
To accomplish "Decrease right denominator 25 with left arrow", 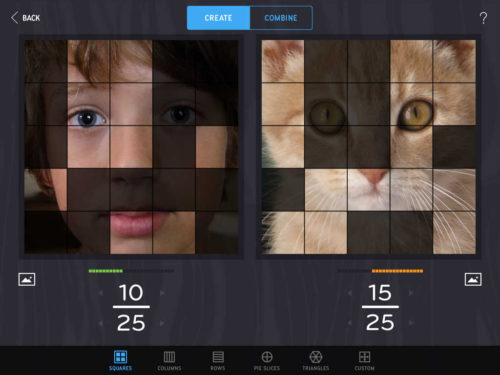I will coord(349,323).
